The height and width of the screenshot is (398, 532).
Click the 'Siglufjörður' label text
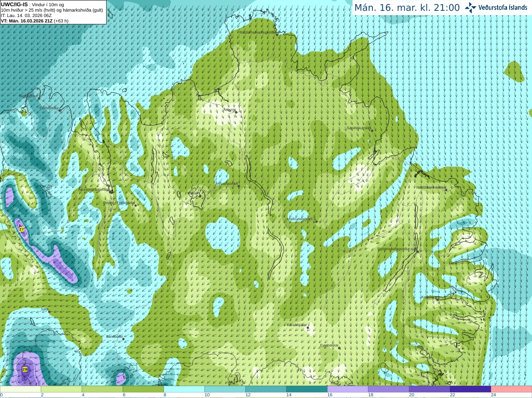tap(28, 96)
